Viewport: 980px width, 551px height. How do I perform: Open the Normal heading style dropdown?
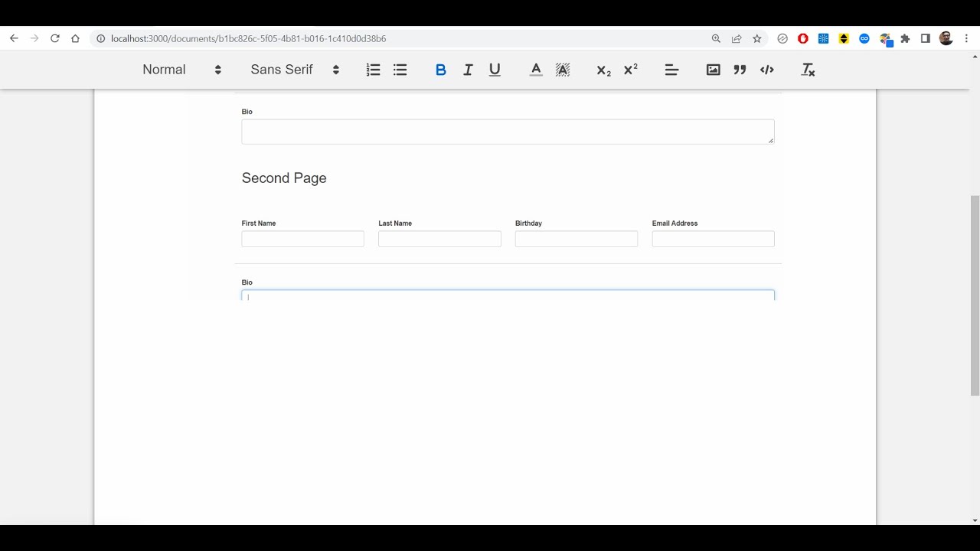(181, 70)
